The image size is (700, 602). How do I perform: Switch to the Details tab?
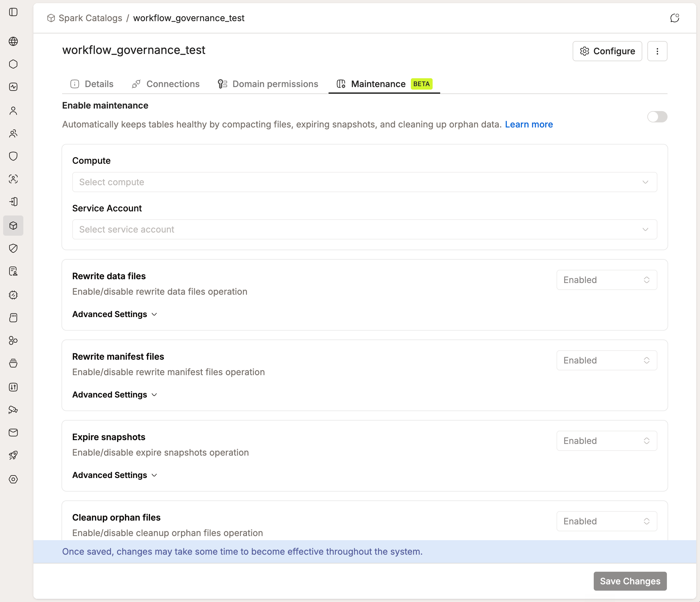point(91,84)
